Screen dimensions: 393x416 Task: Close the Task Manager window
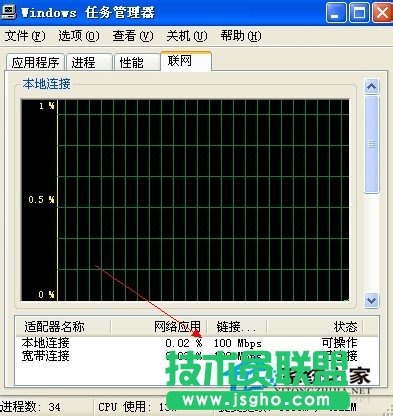click(x=382, y=13)
